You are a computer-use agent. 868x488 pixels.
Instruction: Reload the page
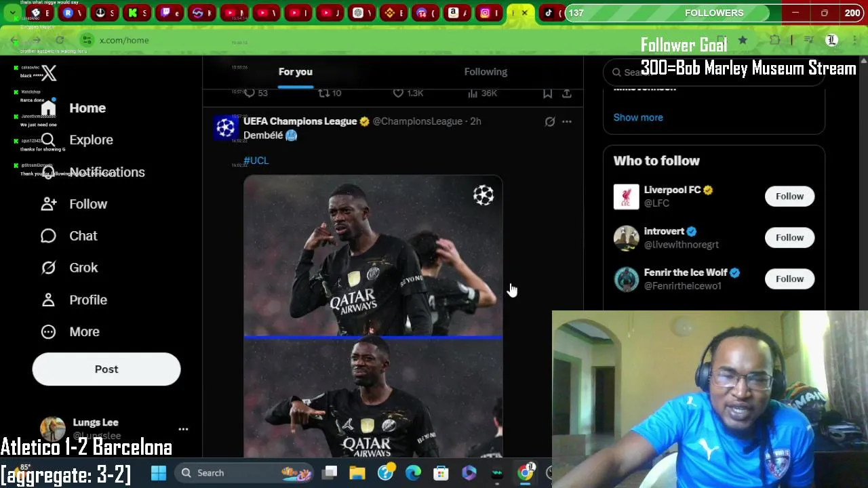pos(60,41)
